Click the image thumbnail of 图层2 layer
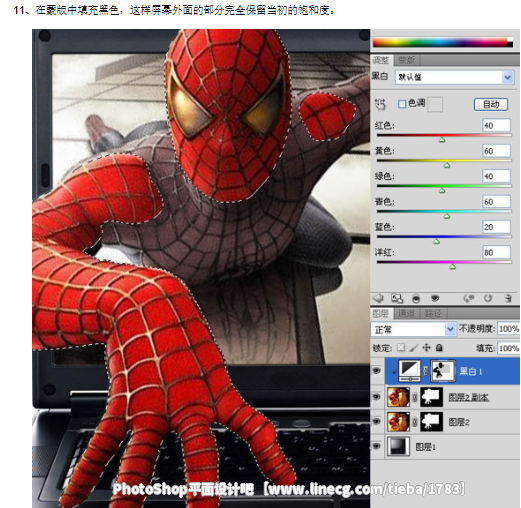This screenshot has width=521, height=508. coord(398,422)
